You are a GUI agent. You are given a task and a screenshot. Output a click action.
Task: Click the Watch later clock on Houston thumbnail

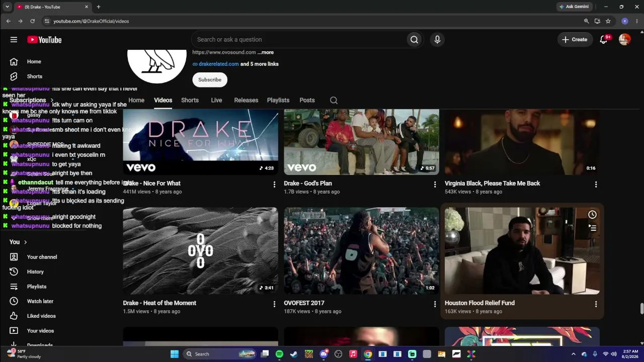pyautogui.click(x=592, y=215)
